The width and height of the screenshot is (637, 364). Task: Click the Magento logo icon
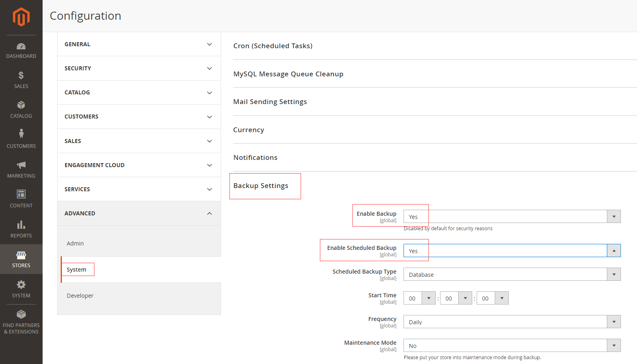21,17
